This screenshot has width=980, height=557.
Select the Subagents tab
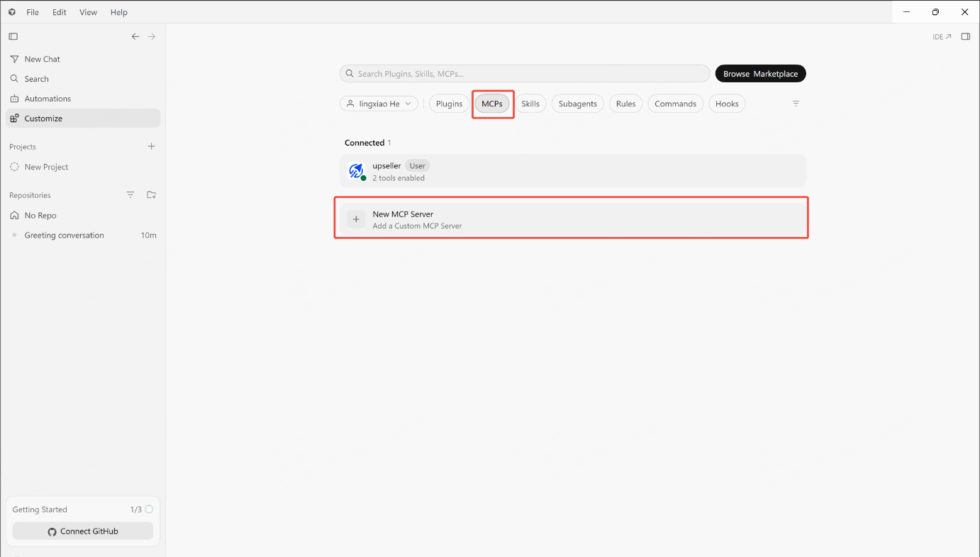click(578, 104)
